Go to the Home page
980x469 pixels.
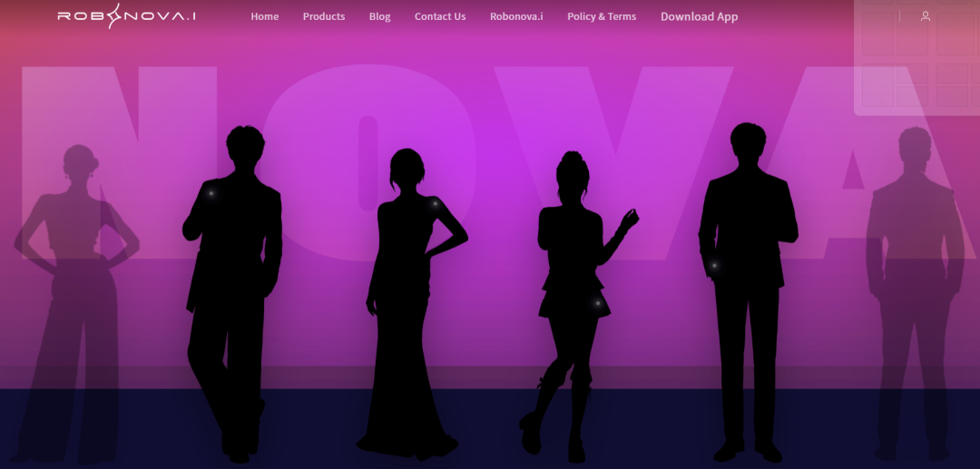point(265,16)
